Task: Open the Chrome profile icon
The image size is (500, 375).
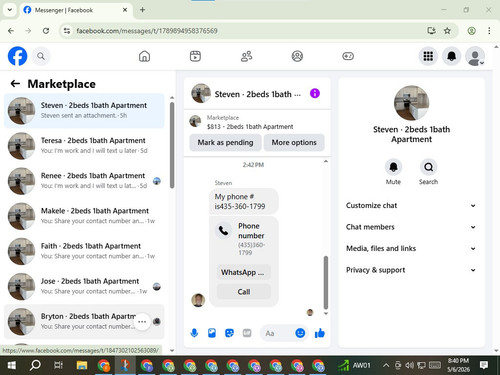Action: (x=471, y=31)
